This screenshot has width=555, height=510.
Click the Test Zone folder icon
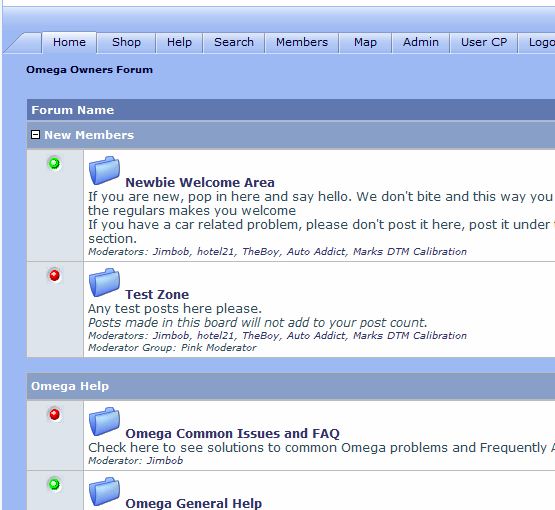104,282
